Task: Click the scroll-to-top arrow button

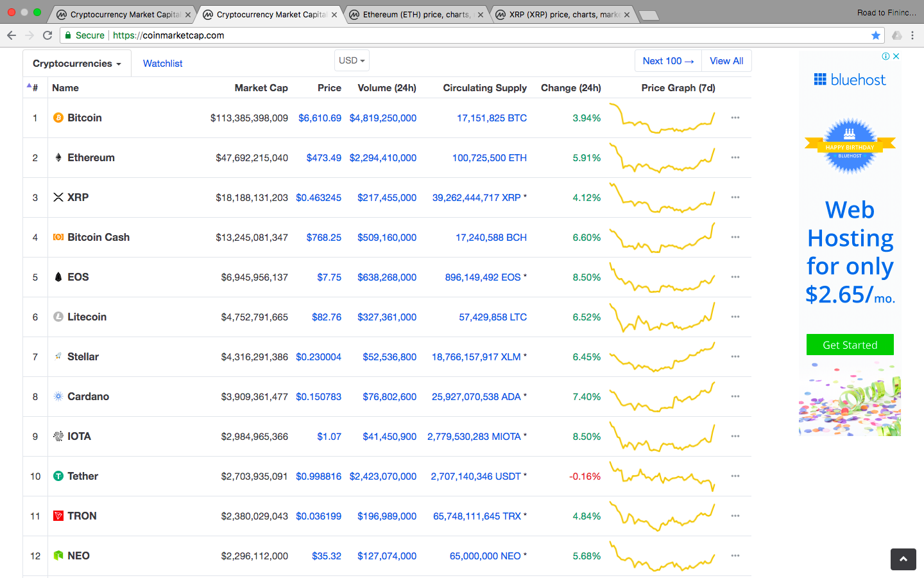Action: point(903,559)
